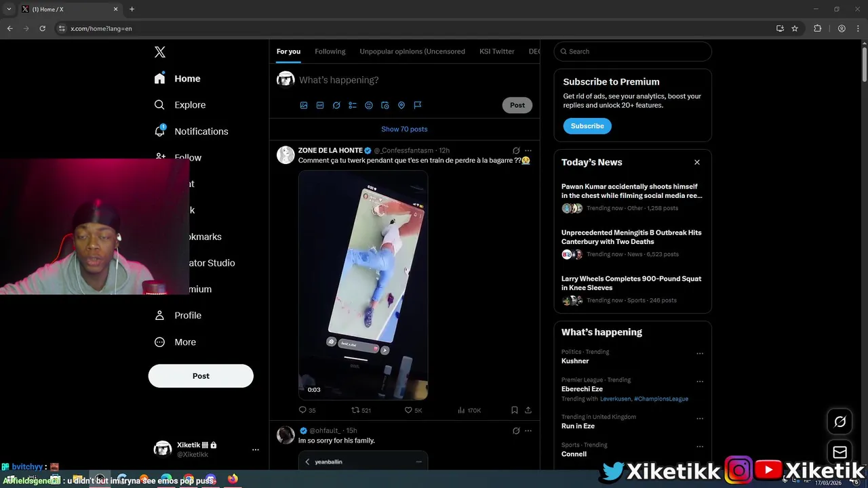This screenshot has height=488, width=868.
Task: Open Explore from the sidebar
Action: click(180, 105)
